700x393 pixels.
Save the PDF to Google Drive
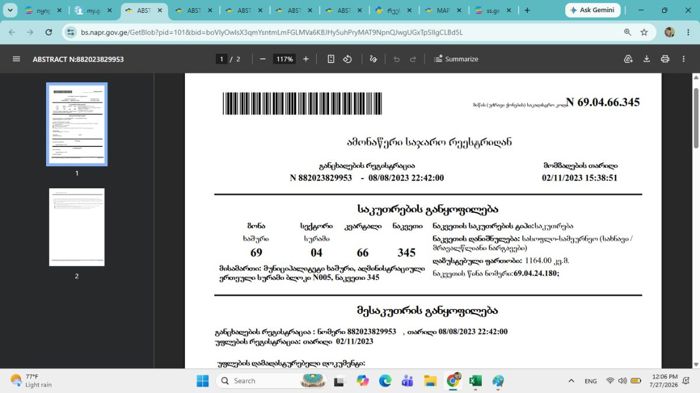tap(628, 59)
